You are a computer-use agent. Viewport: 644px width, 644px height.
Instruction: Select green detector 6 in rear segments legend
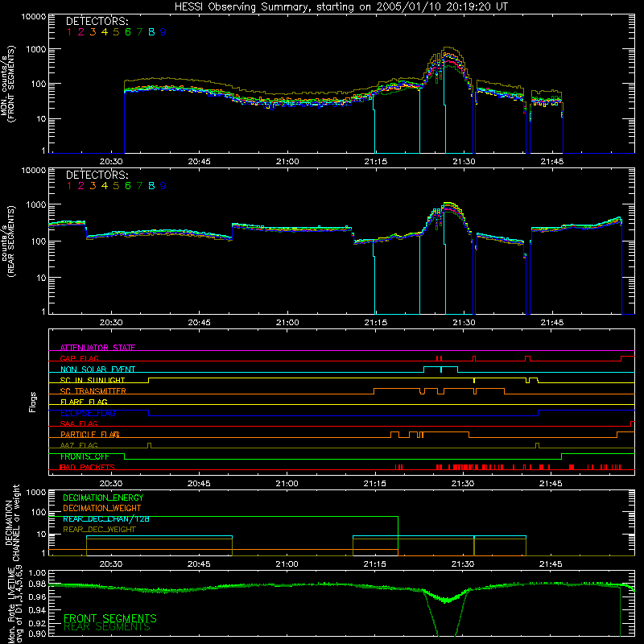click(128, 186)
